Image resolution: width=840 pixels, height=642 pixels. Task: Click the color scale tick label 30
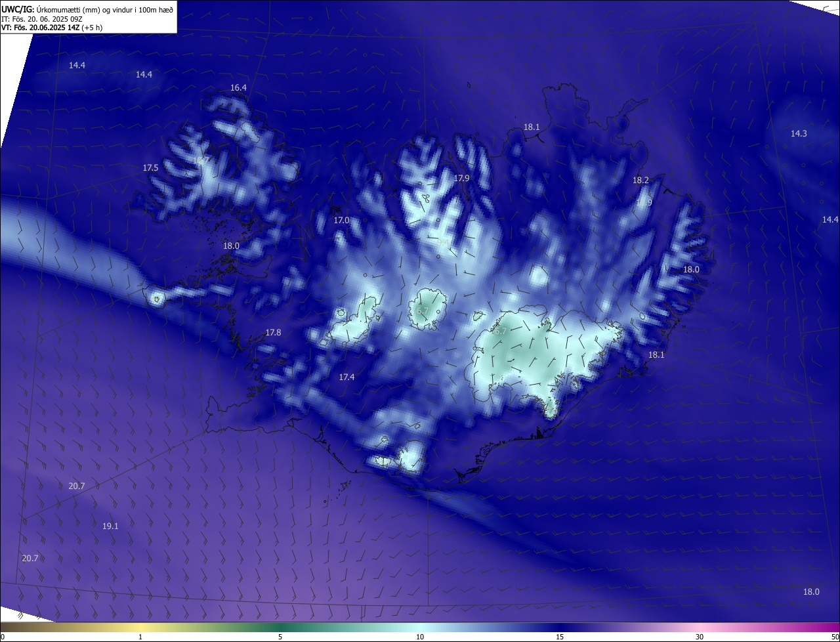(x=700, y=637)
